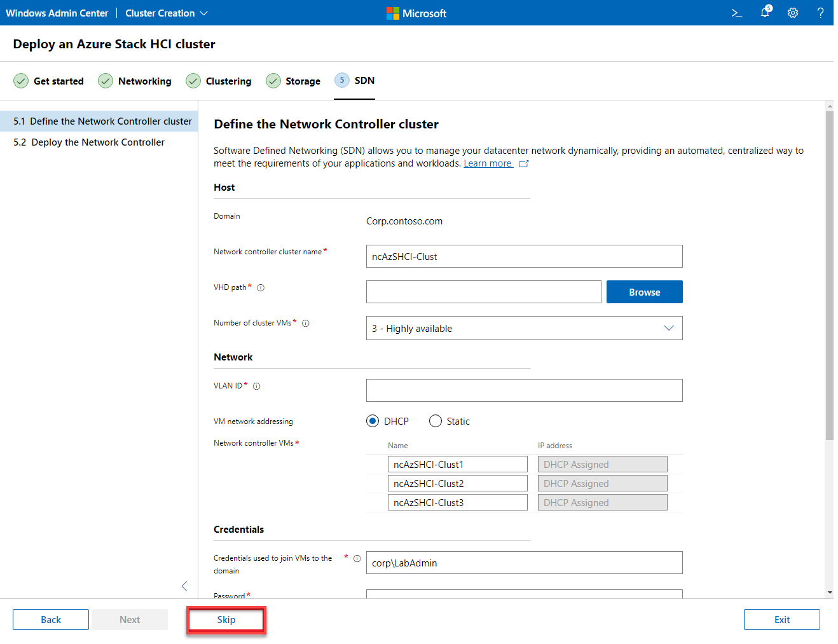Click the VHD path input field
The width and height of the screenshot is (838, 644).
[484, 292]
